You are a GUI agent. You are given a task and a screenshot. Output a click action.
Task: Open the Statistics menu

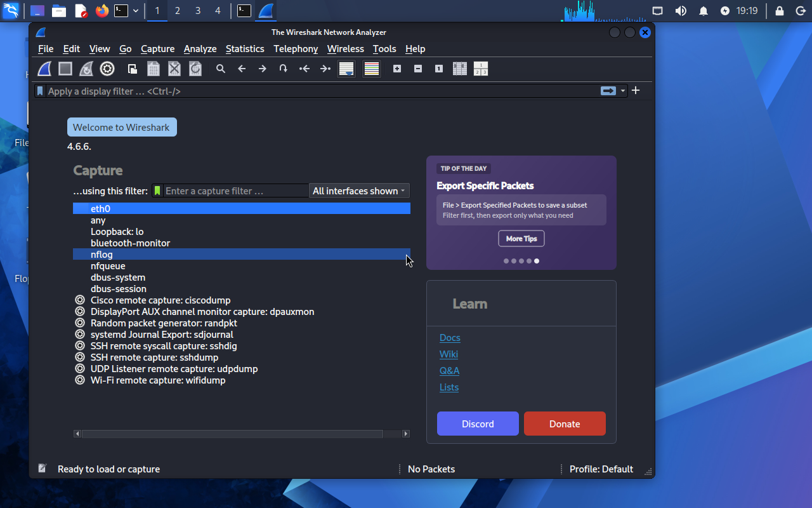click(x=245, y=49)
